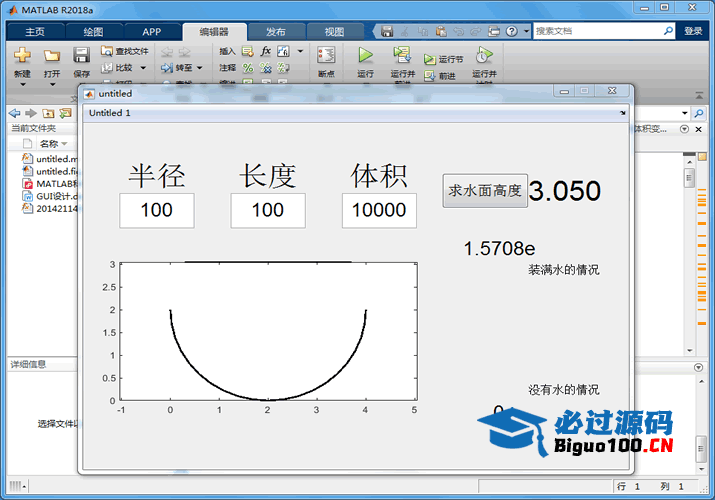The height and width of the screenshot is (500, 715).
Task: Click the 名称 column header
Action: point(49,144)
